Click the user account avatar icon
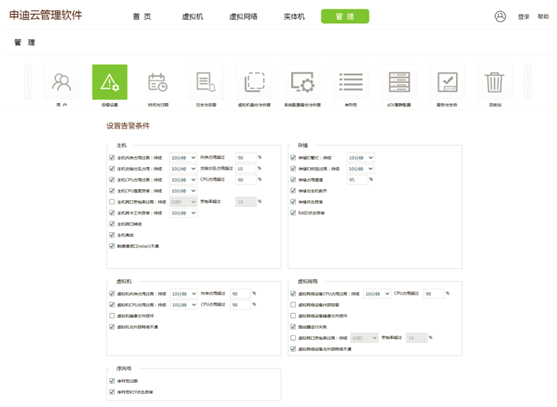This screenshot has width=557, height=407. [x=500, y=16]
